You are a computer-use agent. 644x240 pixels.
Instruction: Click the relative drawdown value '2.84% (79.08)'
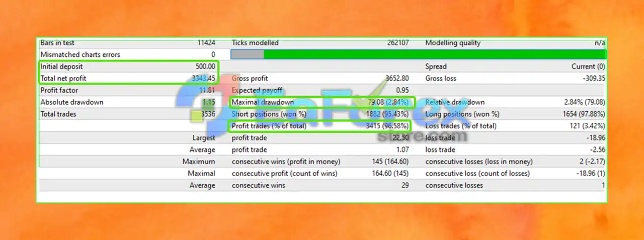point(585,102)
